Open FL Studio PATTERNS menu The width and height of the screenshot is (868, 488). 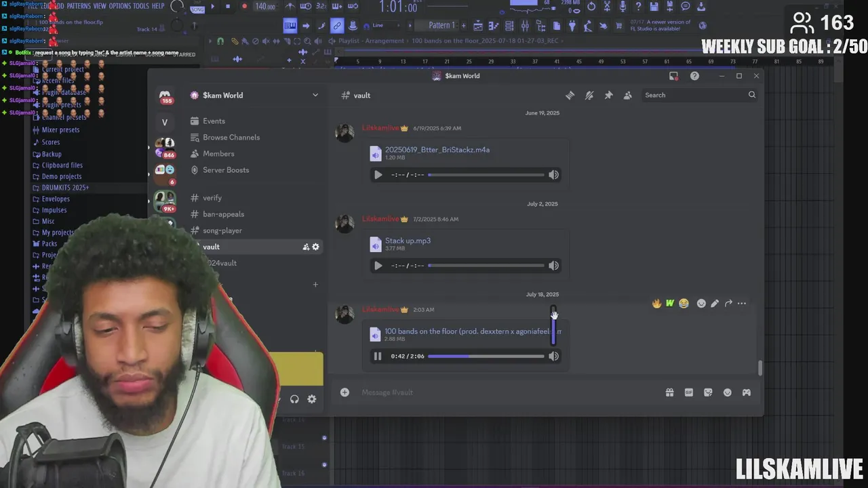tap(78, 6)
